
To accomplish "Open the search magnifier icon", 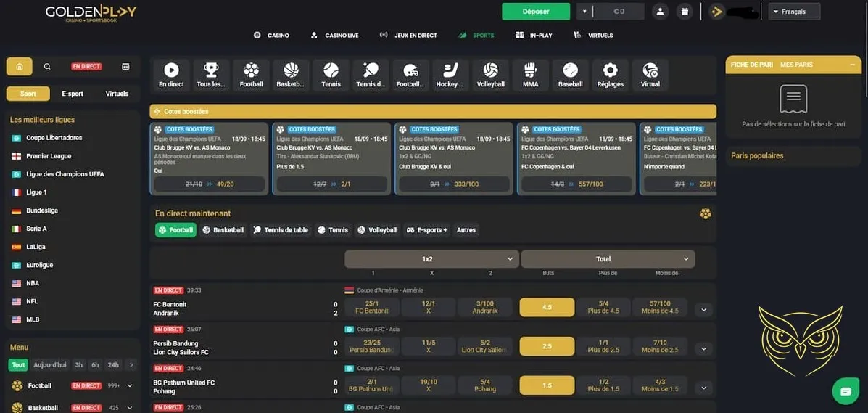I will [x=47, y=67].
